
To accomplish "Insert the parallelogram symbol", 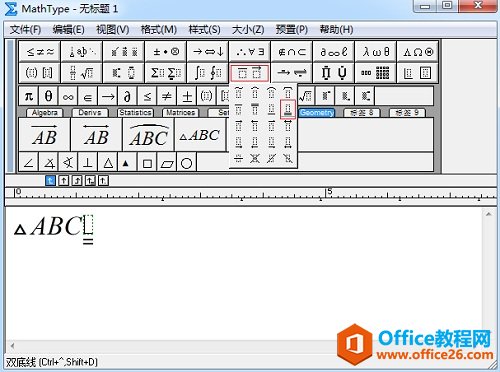I will (x=167, y=163).
